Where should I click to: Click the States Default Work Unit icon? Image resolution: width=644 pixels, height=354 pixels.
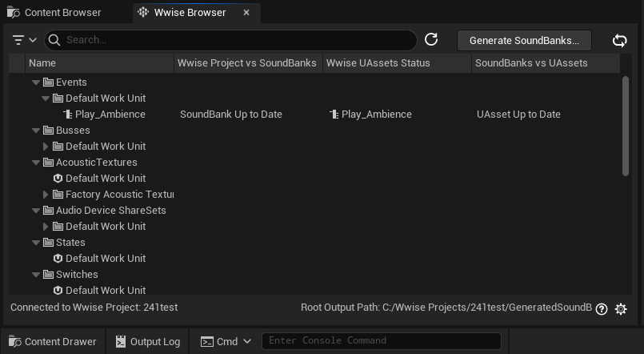point(58,259)
